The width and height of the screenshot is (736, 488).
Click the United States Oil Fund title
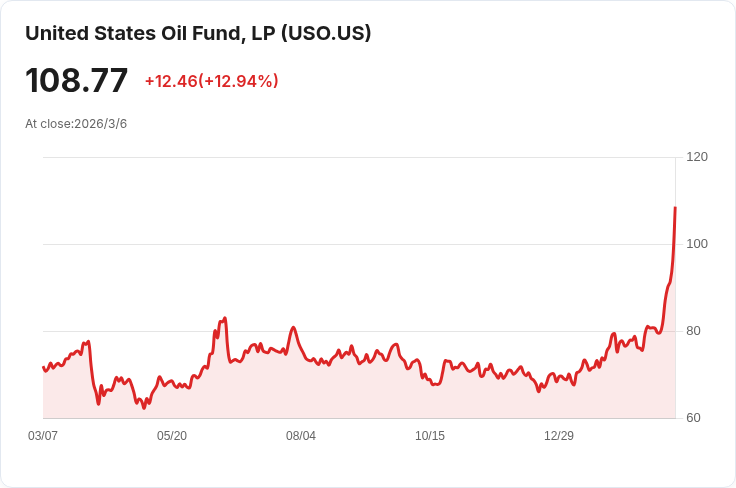[x=198, y=33]
